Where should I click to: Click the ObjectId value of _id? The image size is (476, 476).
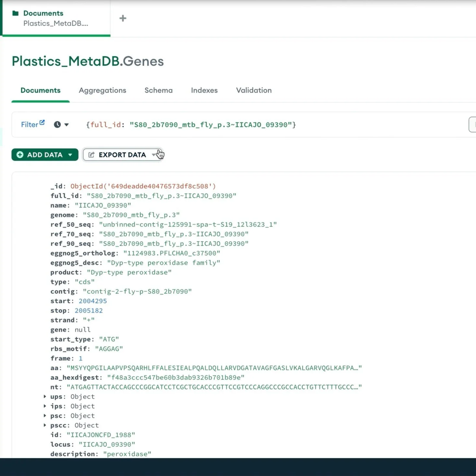click(143, 186)
